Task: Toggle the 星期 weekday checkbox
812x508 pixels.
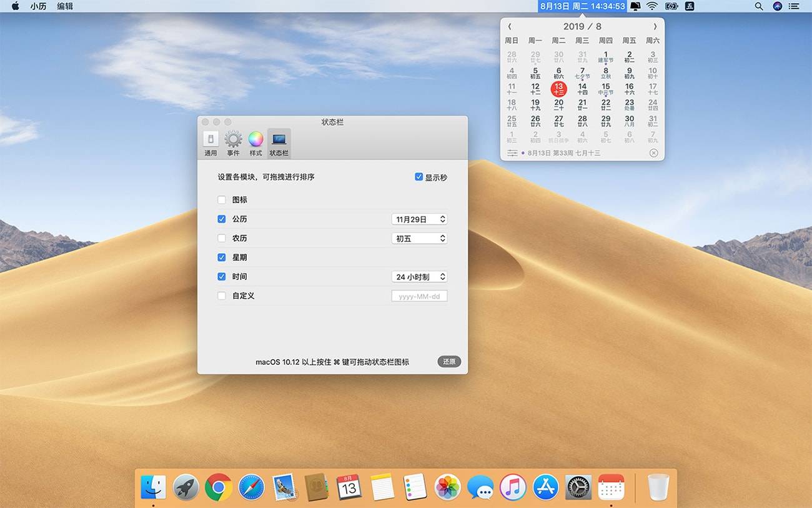Action: (222, 257)
